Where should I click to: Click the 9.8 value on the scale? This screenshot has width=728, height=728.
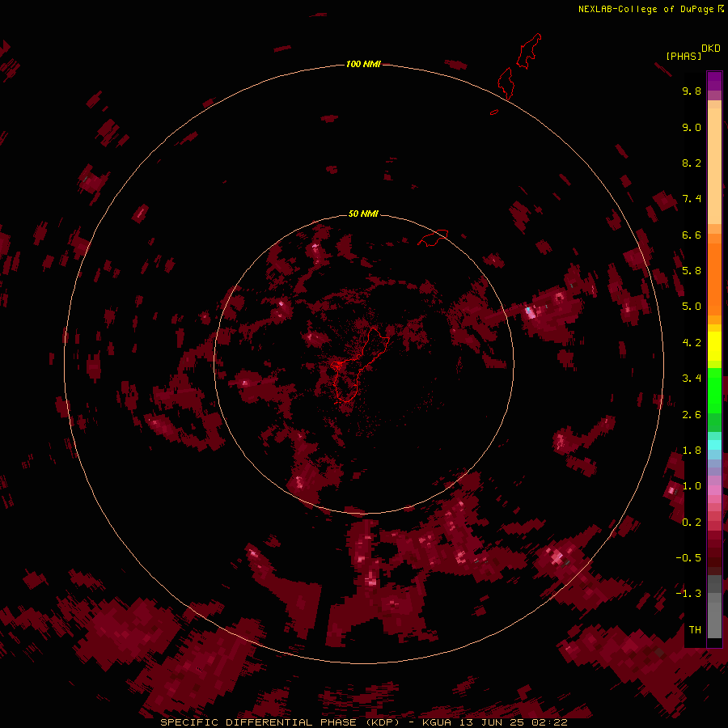click(x=692, y=91)
